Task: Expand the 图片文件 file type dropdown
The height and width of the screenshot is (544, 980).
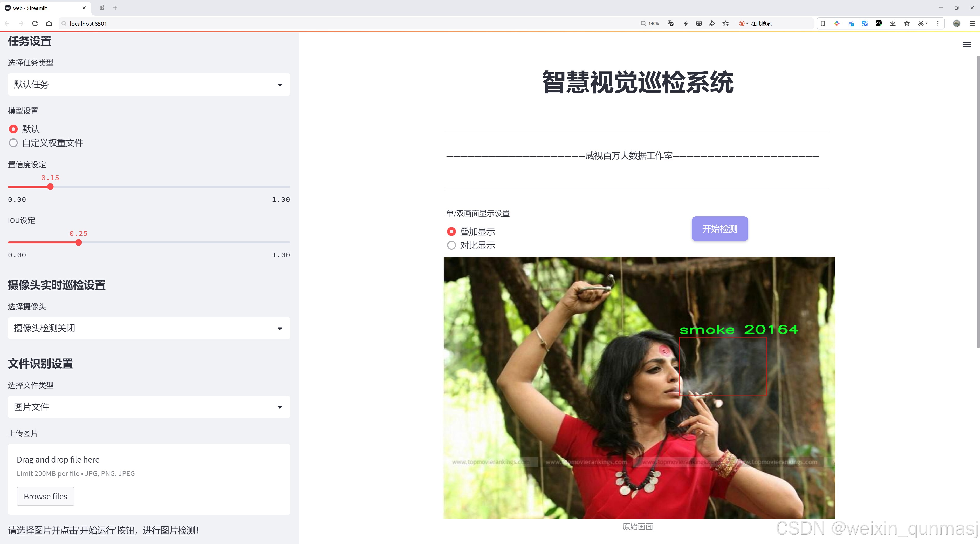Action: [149, 407]
